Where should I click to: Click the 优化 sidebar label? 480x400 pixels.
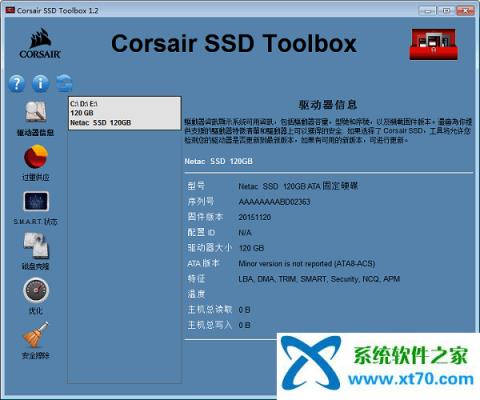click(36, 311)
